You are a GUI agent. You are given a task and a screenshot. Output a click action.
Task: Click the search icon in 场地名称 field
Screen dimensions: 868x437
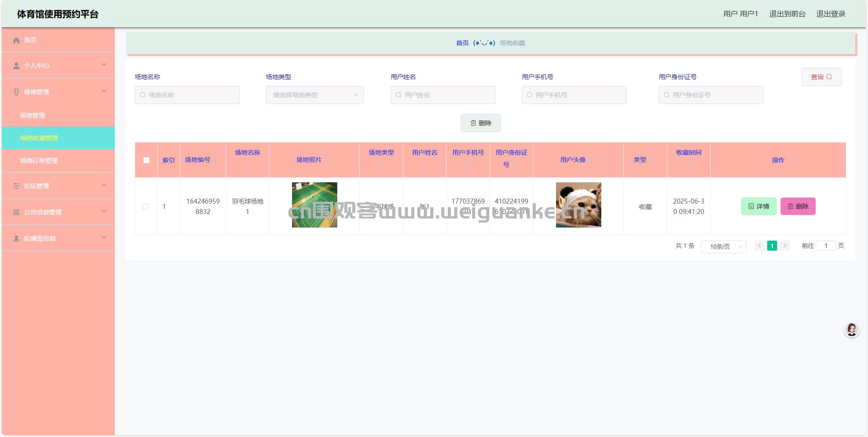143,95
